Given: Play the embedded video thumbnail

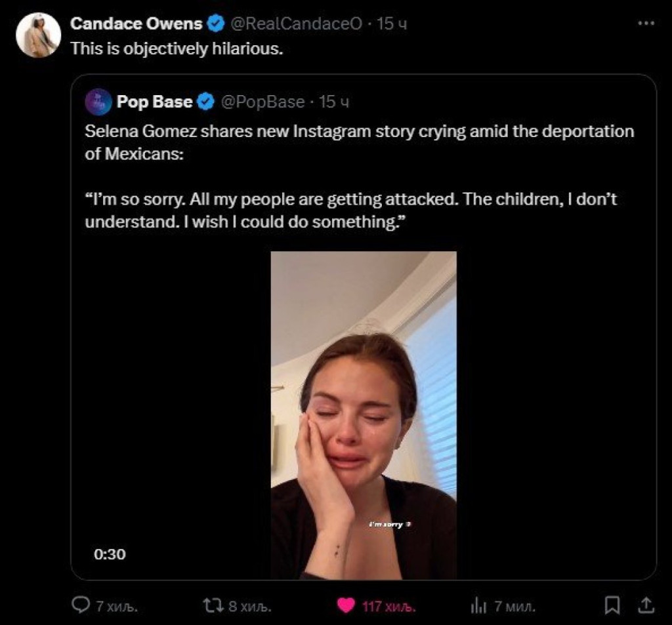Looking at the screenshot, I should [364, 414].
